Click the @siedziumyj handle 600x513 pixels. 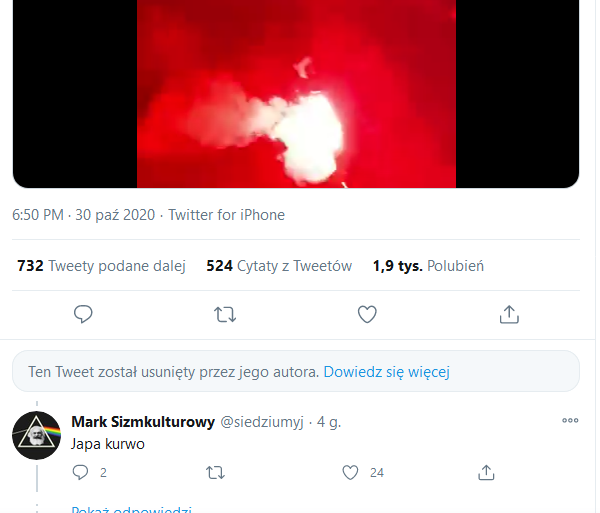[x=262, y=422]
